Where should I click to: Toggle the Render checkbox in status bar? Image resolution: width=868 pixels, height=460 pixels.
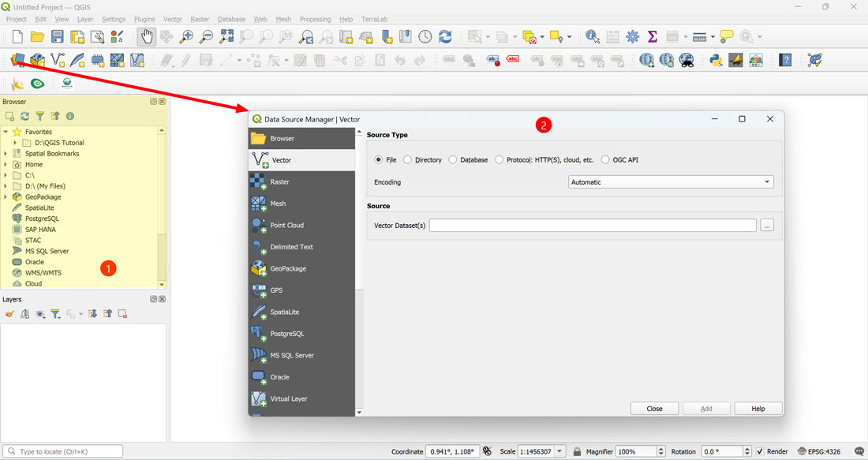[760, 451]
